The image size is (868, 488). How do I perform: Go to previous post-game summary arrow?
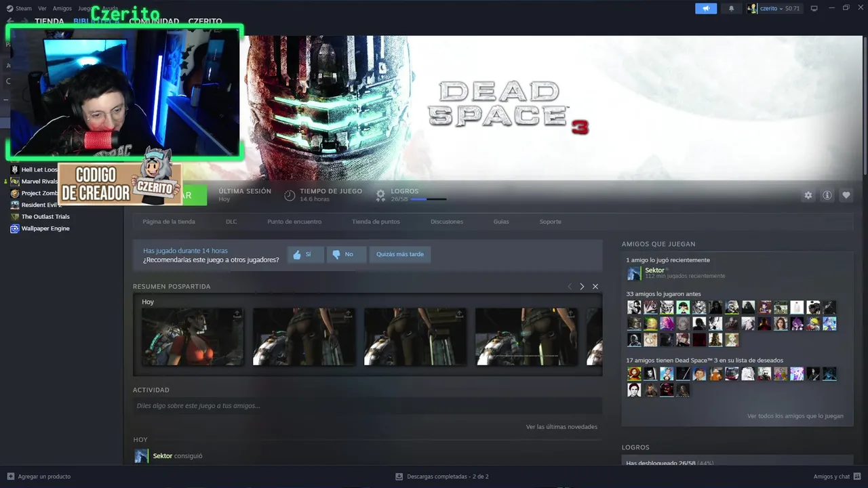(570, 287)
